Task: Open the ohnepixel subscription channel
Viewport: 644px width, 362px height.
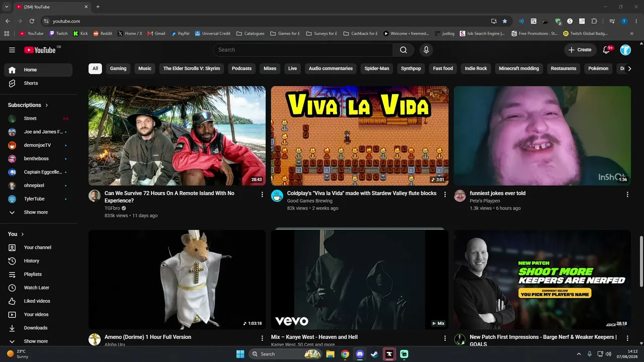Action: pos(38,186)
